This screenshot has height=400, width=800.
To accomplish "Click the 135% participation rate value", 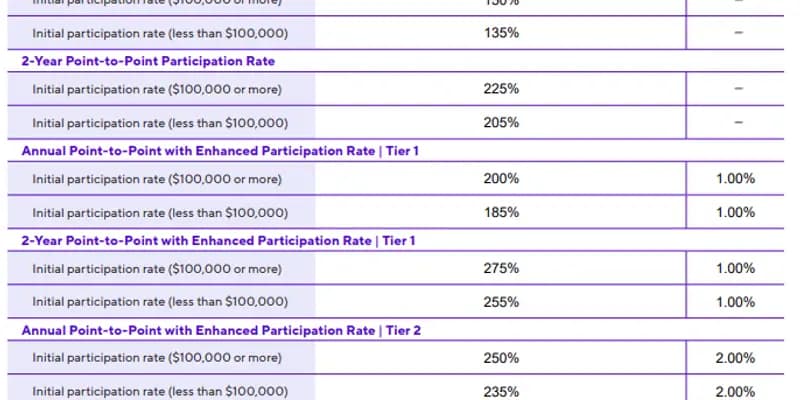I will tap(501, 33).
